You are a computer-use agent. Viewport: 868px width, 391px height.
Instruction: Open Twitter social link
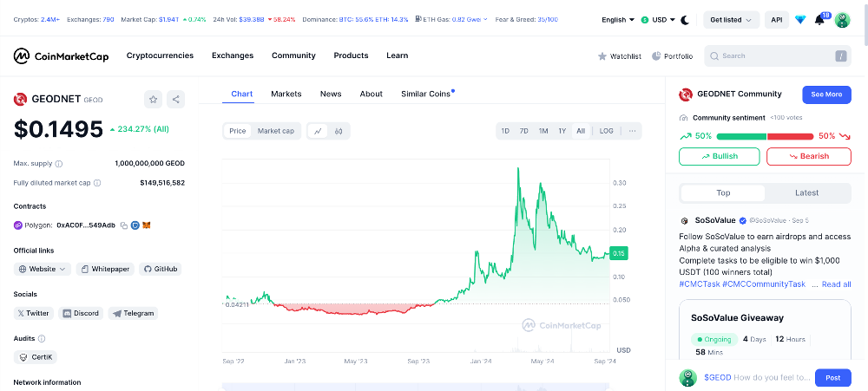34,313
